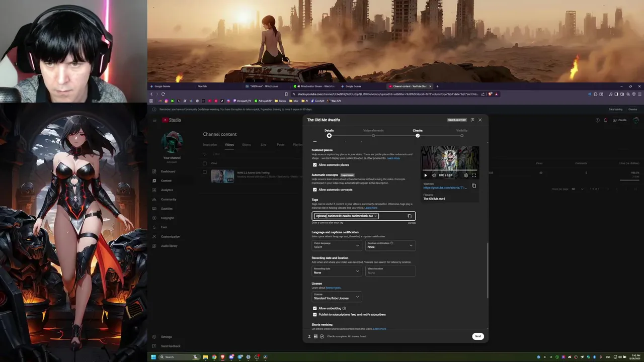Enter fullscreen on the video preview
644x362 pixels.
tap(473, 175)
